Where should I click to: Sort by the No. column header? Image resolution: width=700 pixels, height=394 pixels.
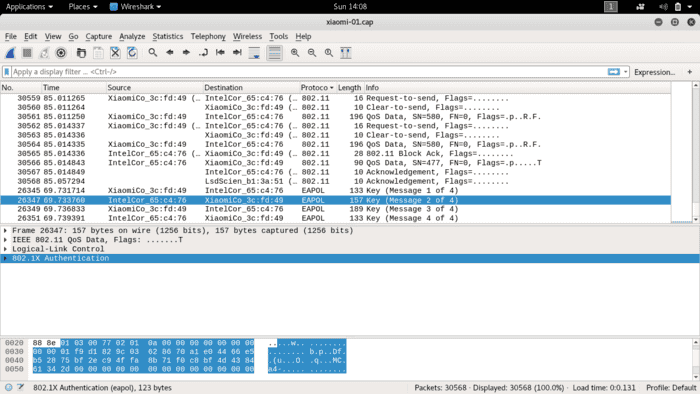tap(21, 87)
